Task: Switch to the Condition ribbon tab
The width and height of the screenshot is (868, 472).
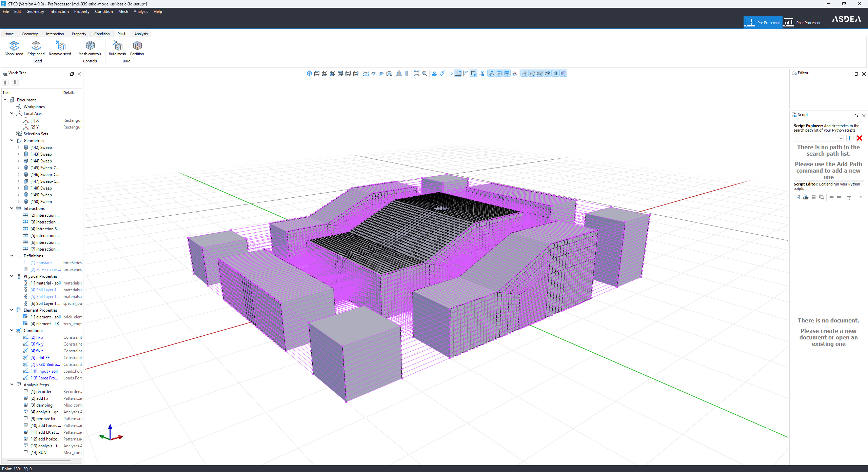Action: [x=102, y=34]
